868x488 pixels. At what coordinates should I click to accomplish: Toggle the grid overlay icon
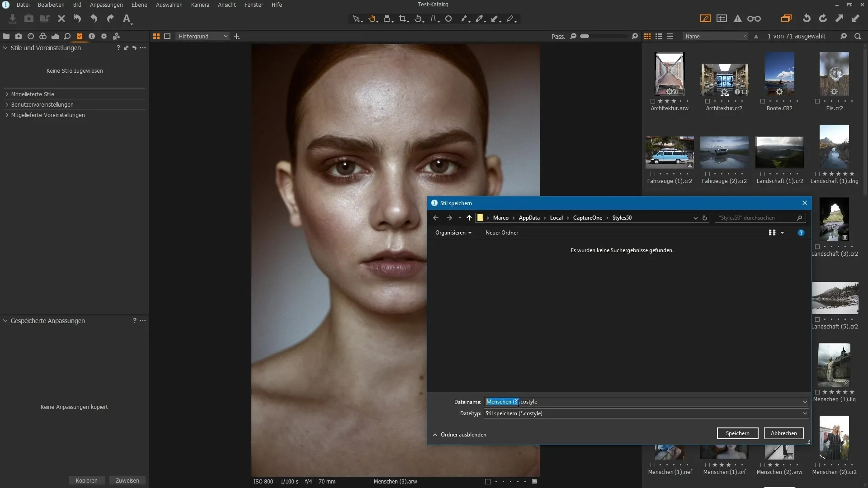(x=722, y=19)
